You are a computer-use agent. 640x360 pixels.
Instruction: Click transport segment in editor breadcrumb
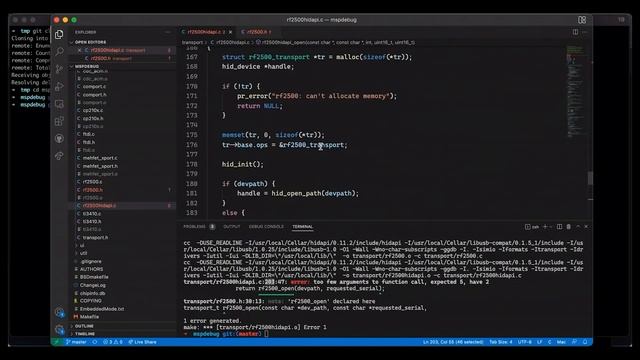[192, 42]
